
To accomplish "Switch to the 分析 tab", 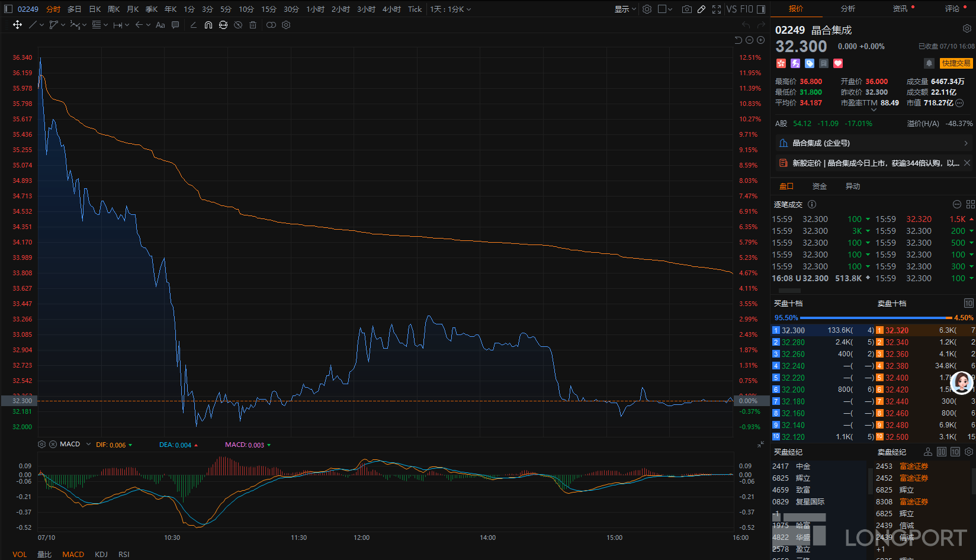I will (848, 9).
